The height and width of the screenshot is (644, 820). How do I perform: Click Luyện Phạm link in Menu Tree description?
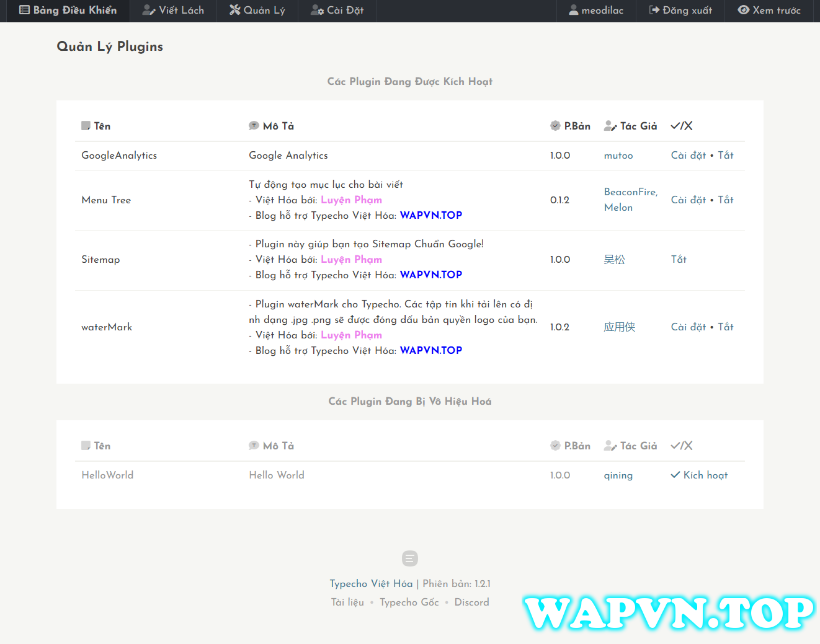[x=351, y=200]
